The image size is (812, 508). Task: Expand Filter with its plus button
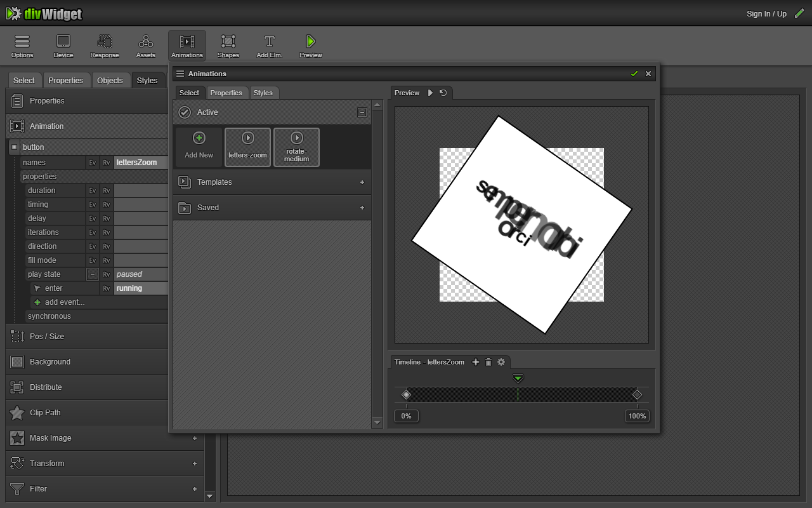pyautogui.click(x=195, y=489)
